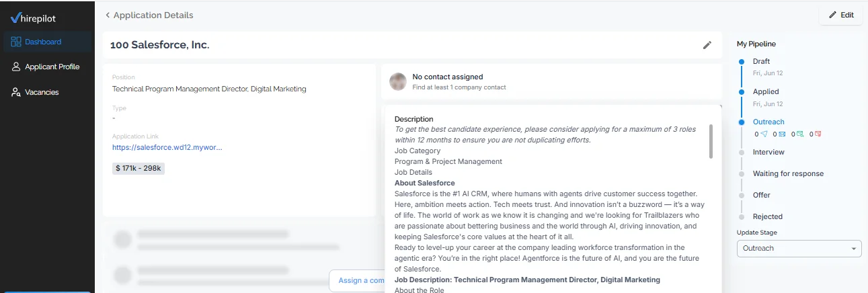Click the Assign a company contact button
The width and height of the screenshot is (868, 293).
pos(357,280)
